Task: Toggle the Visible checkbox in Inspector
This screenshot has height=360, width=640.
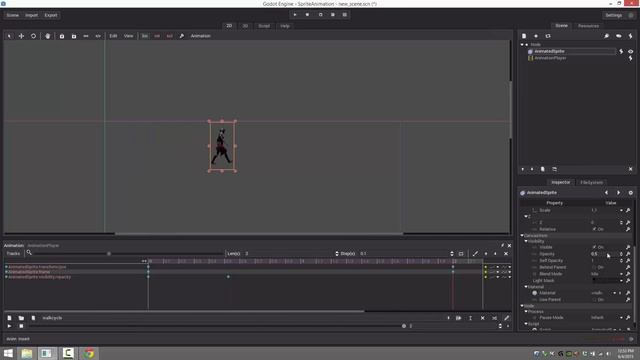Action: point(594,247)
